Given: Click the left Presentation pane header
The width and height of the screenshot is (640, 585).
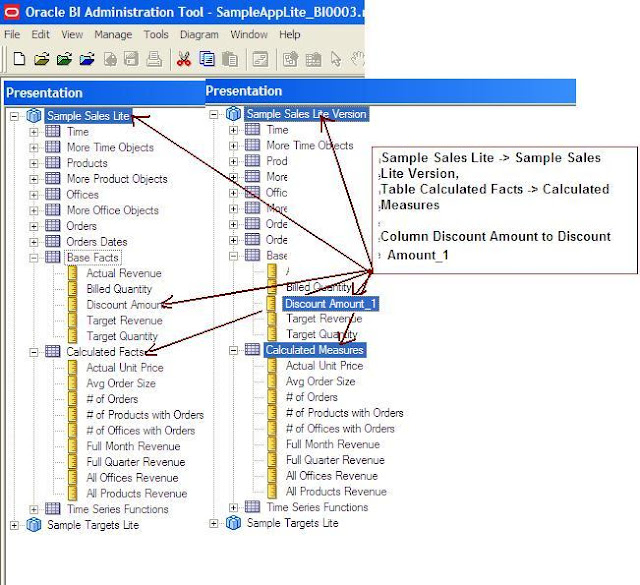Looking at the screenshot, I should pyautogui.click(x=104, y=93).
